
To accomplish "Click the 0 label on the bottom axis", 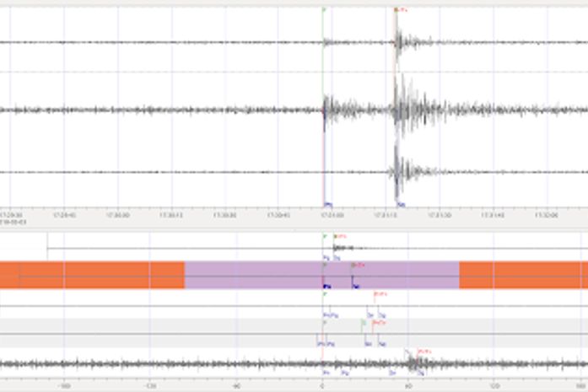I will click(322, 389).
